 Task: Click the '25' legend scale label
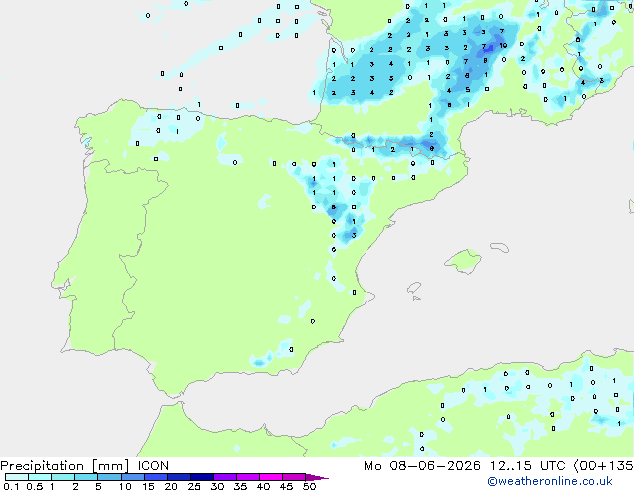[x=194, y=486]
